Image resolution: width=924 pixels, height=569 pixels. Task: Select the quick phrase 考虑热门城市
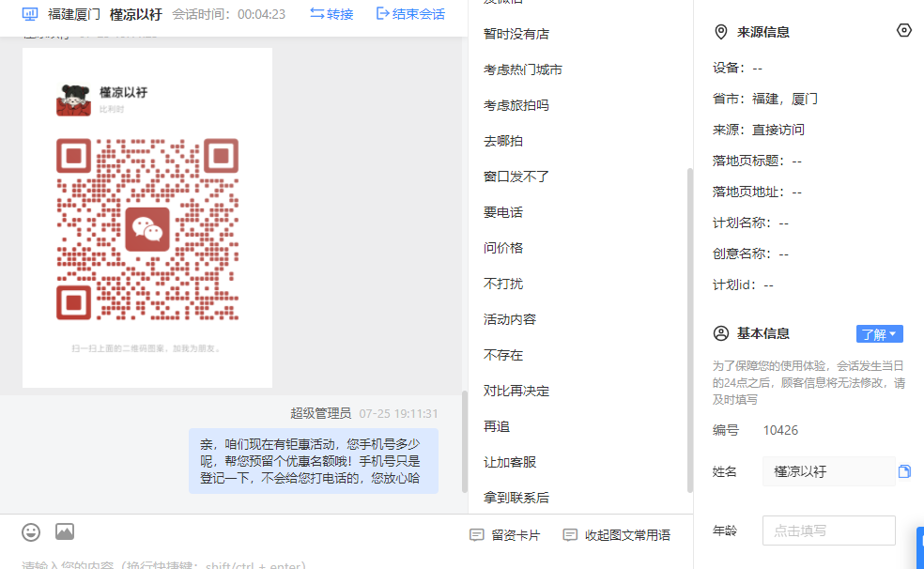[523, 69]
